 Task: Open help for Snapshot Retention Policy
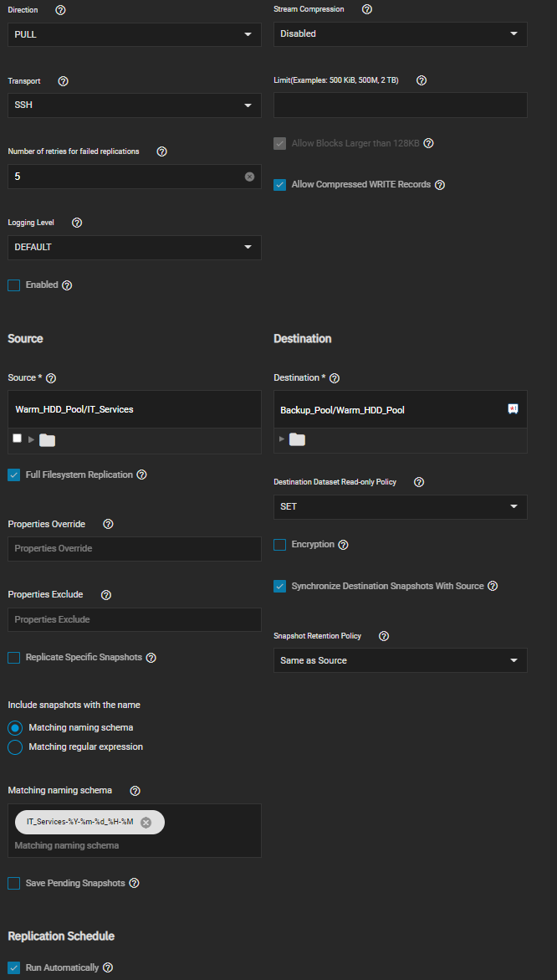coord(384,636)
